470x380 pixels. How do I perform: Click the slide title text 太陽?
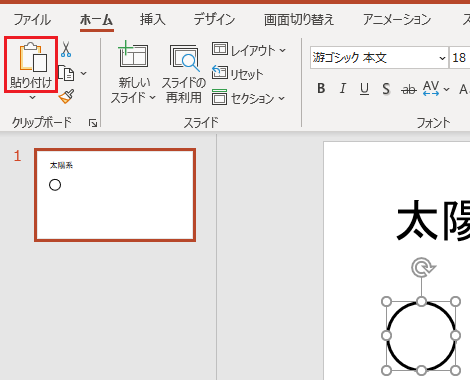433,220
